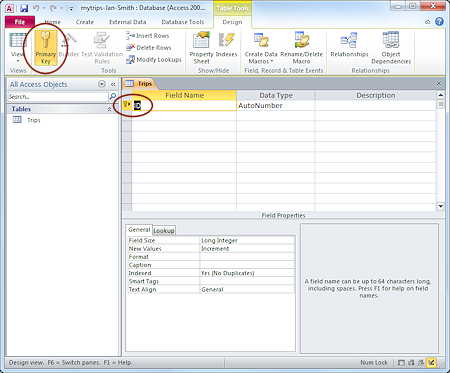
Task: Click the AutoNumber data type cell
Action: [275, 106]
